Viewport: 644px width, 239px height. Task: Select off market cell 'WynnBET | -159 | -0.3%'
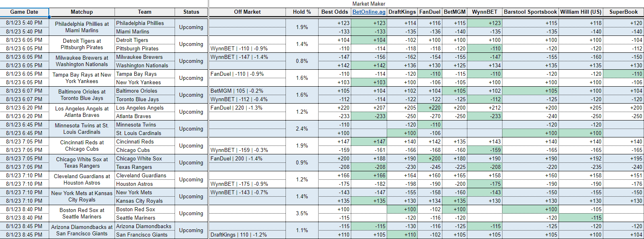click(x=247, y=150)
